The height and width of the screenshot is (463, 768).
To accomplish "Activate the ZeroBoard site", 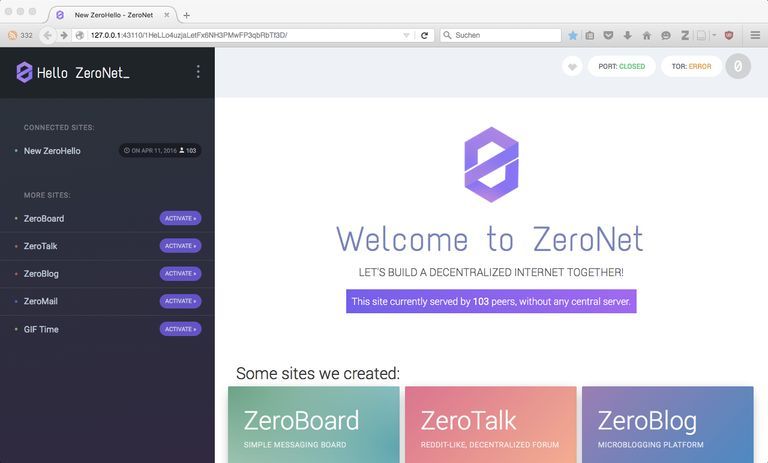I will [180, 219].
